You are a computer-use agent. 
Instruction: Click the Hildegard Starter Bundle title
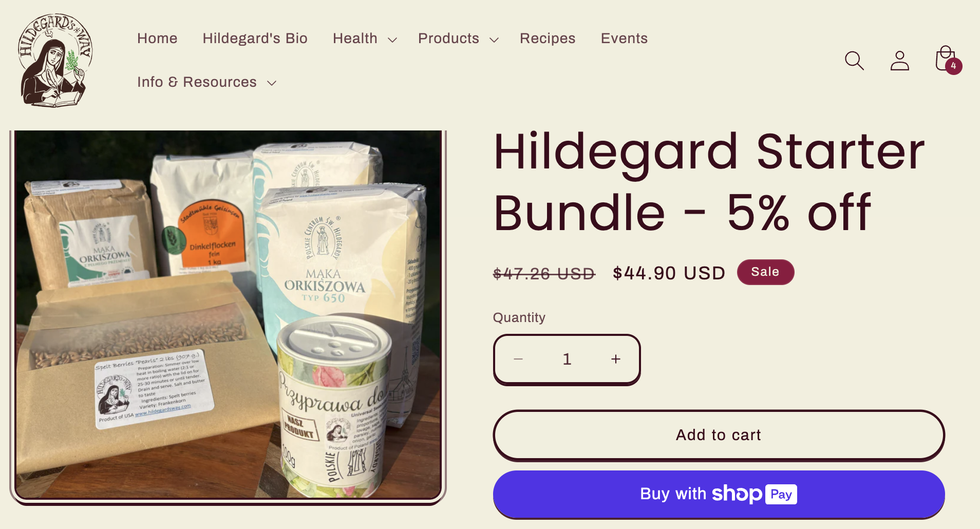(x=709, y=181)
